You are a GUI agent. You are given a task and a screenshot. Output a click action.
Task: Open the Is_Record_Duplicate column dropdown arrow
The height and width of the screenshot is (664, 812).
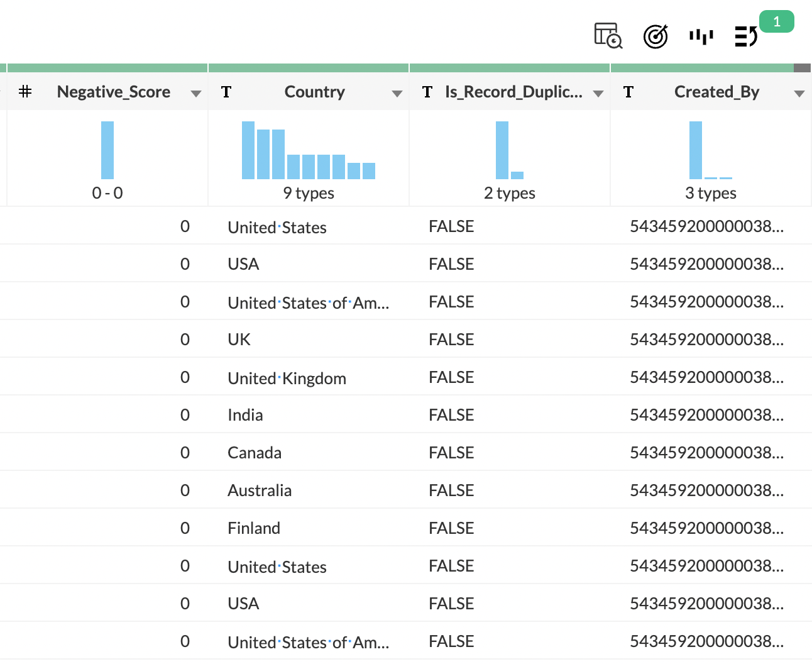pyautogui.click(x=598, y=94)
